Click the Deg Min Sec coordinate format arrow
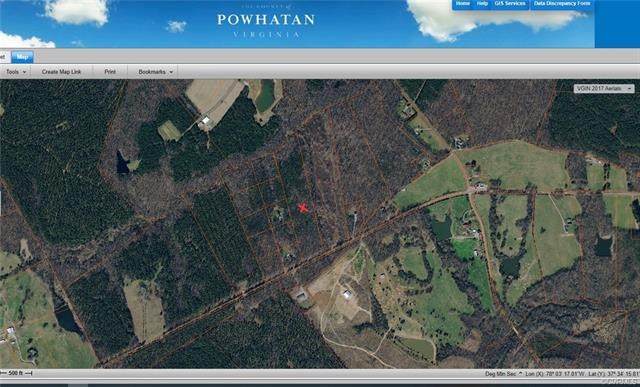640x387 pixels. point(520,374)
